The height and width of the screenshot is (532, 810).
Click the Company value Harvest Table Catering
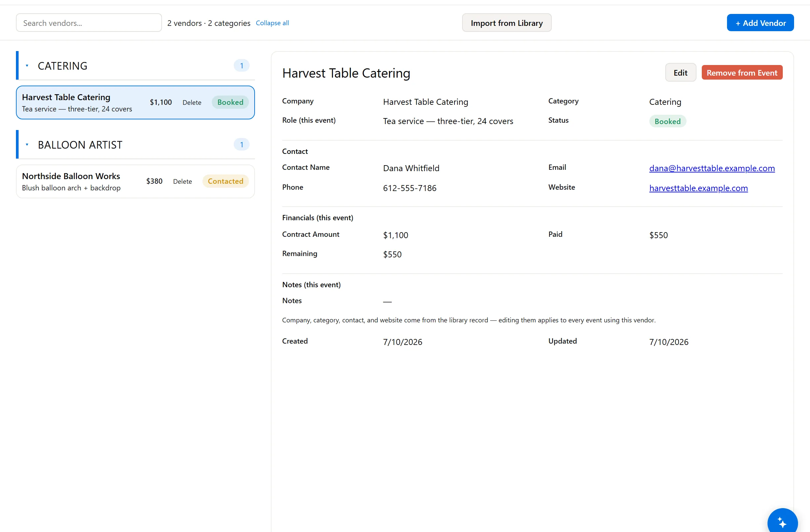[426, 102]
